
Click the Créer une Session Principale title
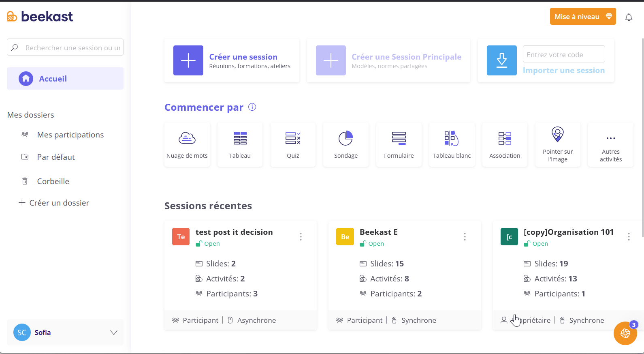pos(406,57)
